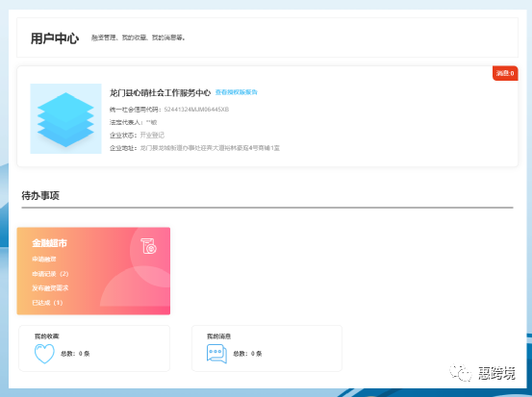The height and width of the screenshot is (397, 532).
Task: Click 总数: 0 条 in 我的收藏 card
Action: click(75, 354)
